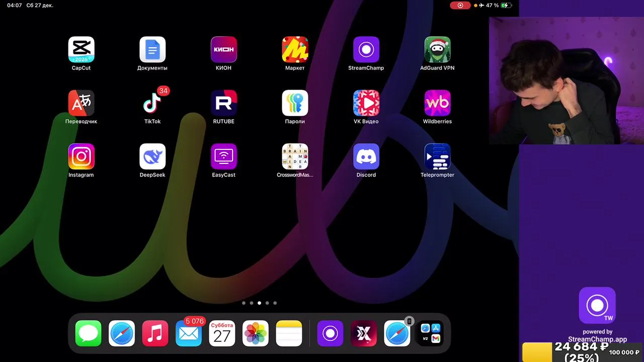
Task: Open the Пароли passwords app
Action: pyautogui.click(x=295, y=103)
